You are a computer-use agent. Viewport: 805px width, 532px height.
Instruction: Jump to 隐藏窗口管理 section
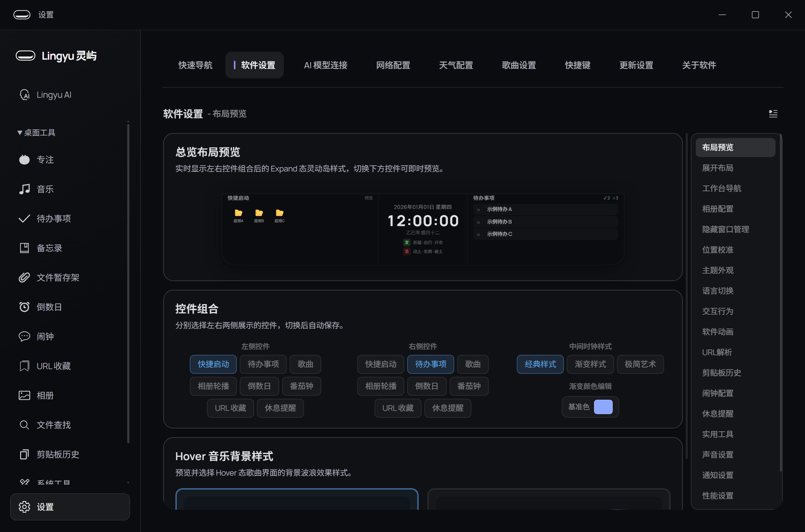point(735,229)
